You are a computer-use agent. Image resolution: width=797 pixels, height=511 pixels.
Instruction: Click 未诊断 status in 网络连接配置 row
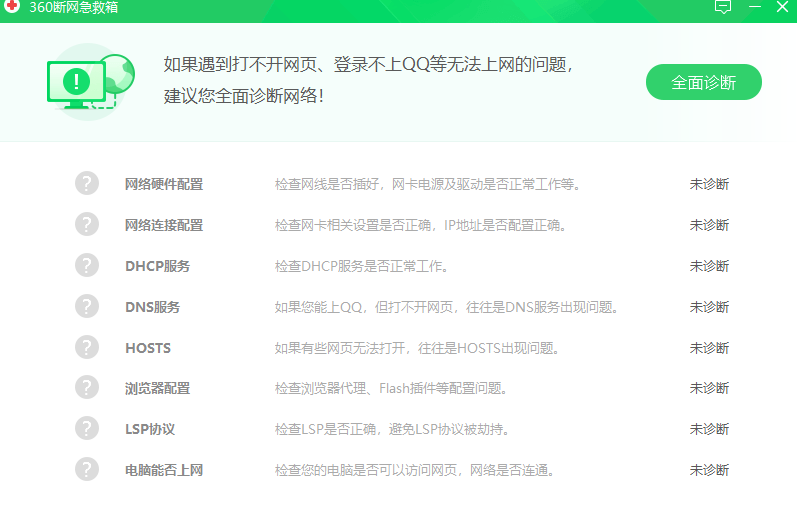(x=709, y=225)
